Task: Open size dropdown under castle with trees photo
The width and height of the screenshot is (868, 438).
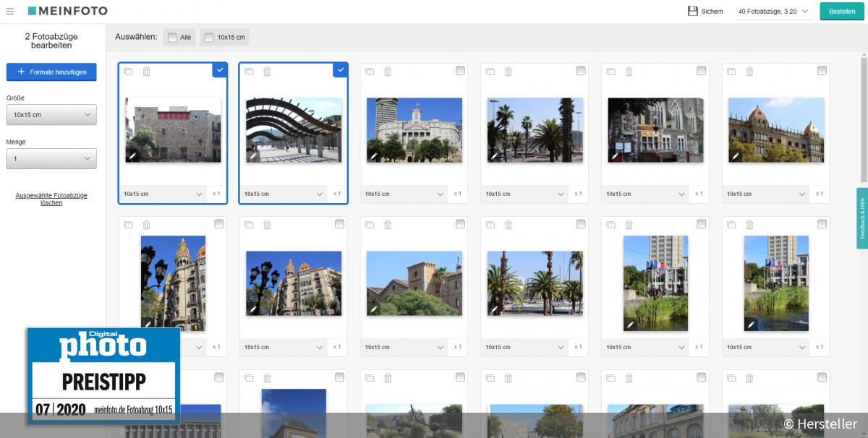Action: (405, 347)
